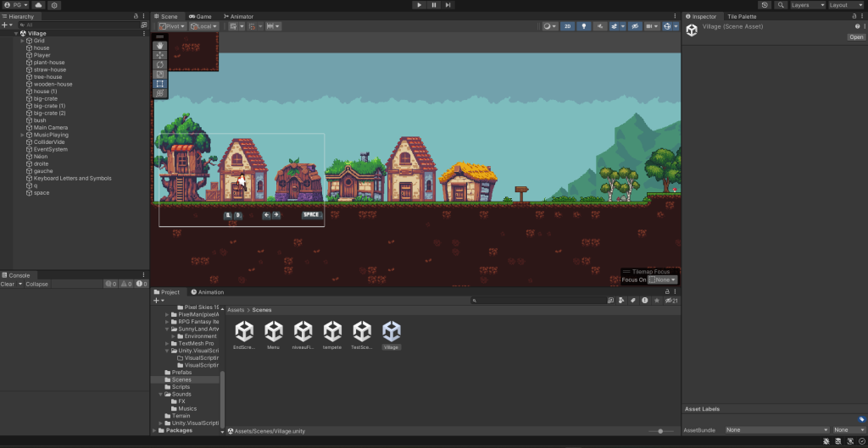
Task: Open the AssetBundle None dropdown
Action: click(777, 429)
